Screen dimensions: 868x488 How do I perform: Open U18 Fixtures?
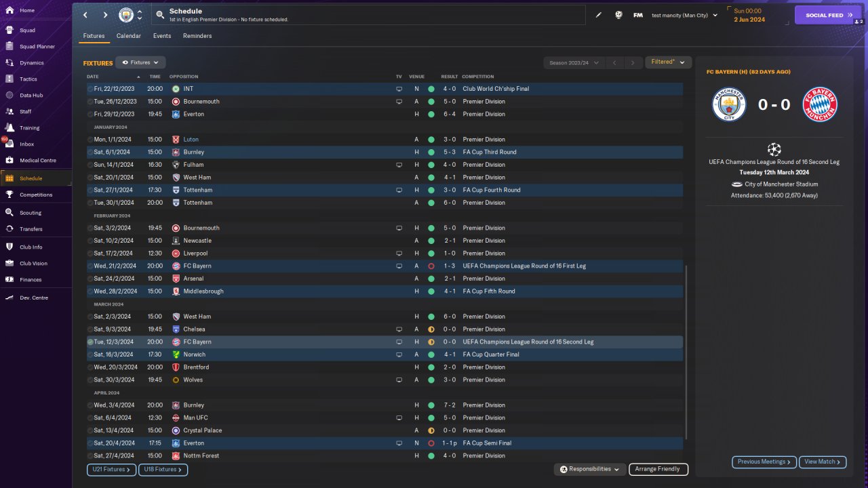point(163,469)
